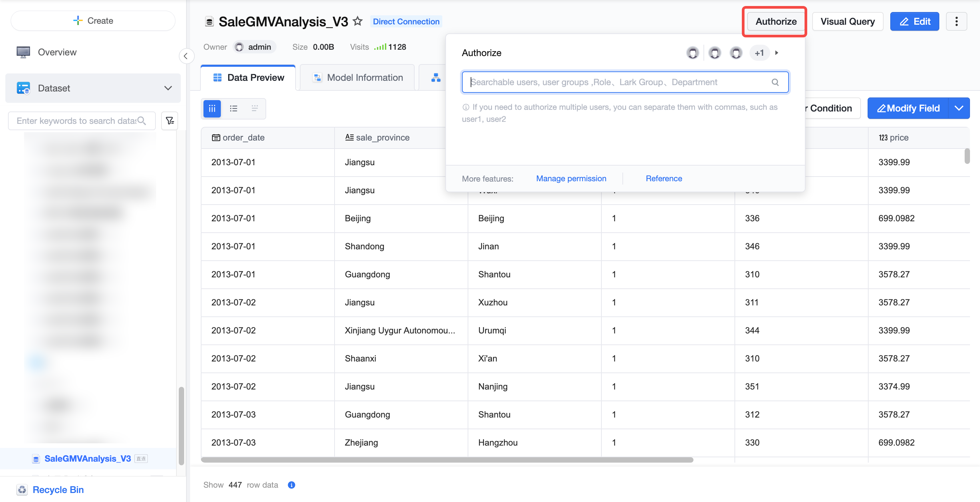
Task: Switch to column grid view mode
Action: tap(212, 108)
